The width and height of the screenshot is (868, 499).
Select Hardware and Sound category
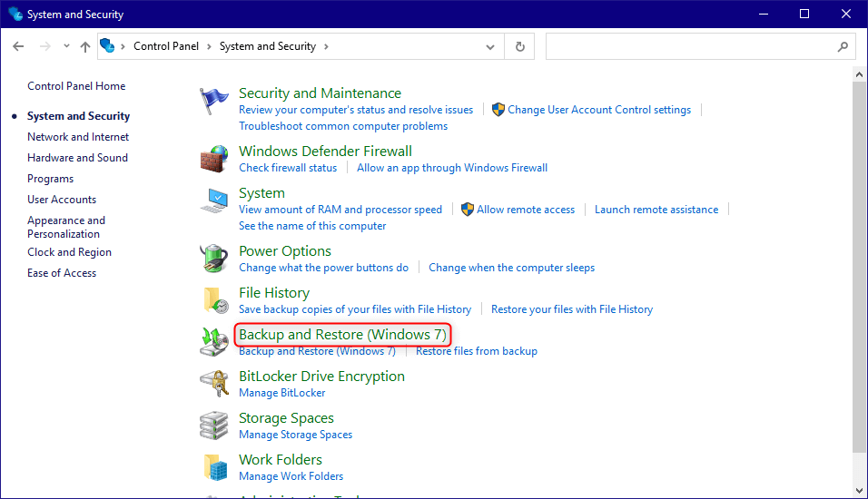[77, 158]
